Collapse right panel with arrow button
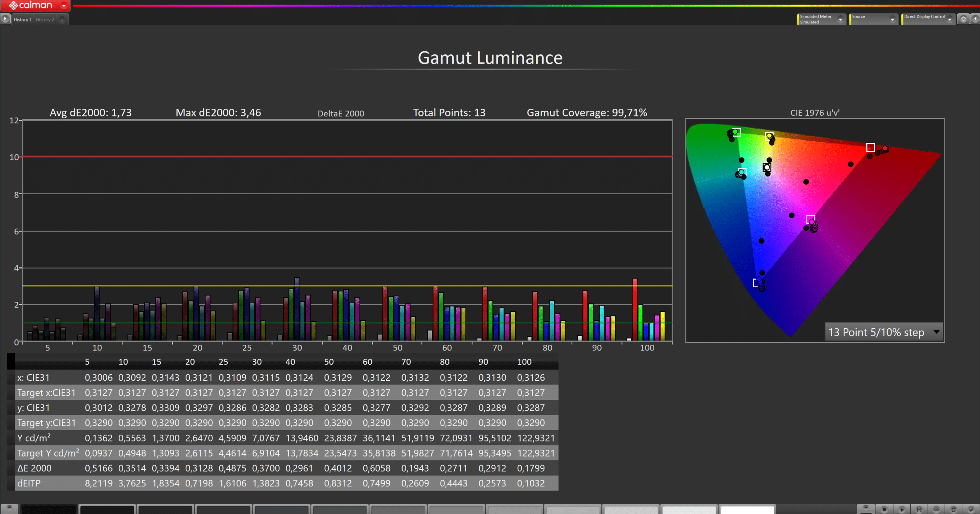Viewport: 980px width, 514px height. (975, 19)
